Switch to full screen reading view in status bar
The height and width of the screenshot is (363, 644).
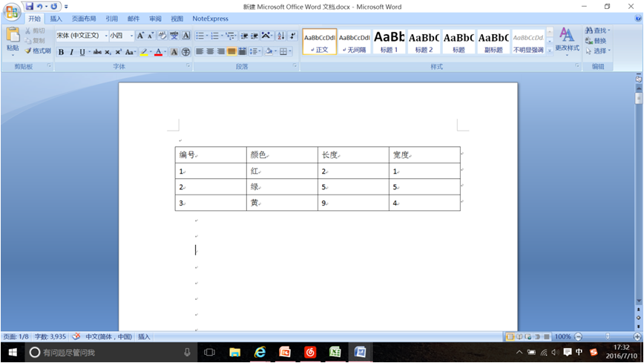tap(519, 337)
